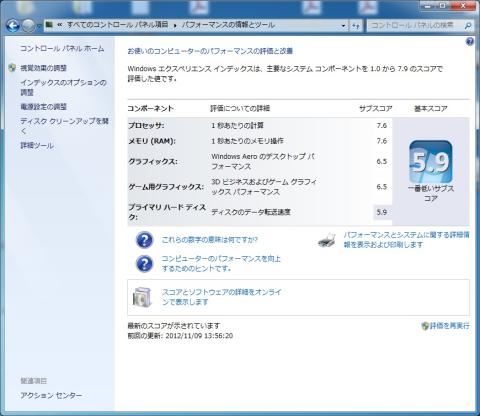The height and width of the screenshot is (416, 480).
Task: Click 前回の更新 timestamp text
Action: click(x=180, y=336)
